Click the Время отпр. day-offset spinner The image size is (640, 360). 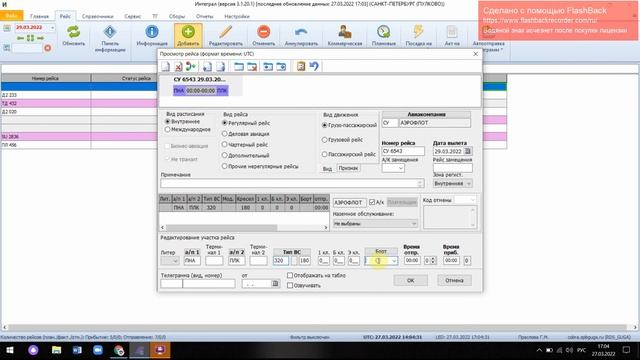click(x=433, y=260)
